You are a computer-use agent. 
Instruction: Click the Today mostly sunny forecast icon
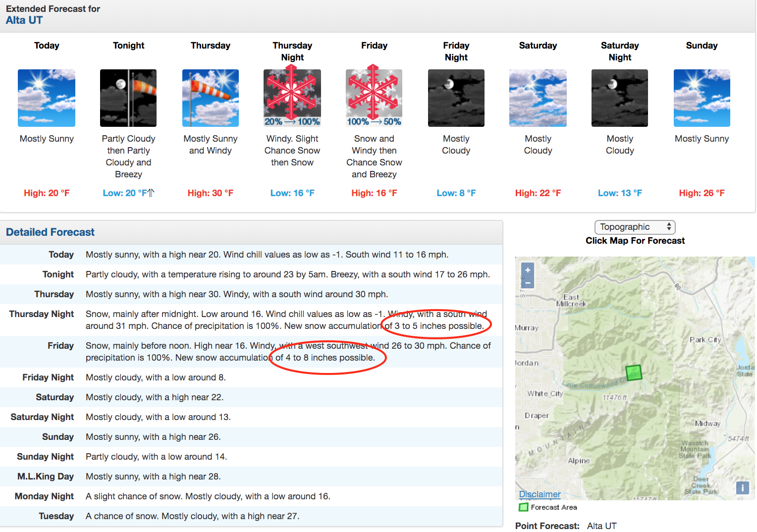(x=47, y=98)
